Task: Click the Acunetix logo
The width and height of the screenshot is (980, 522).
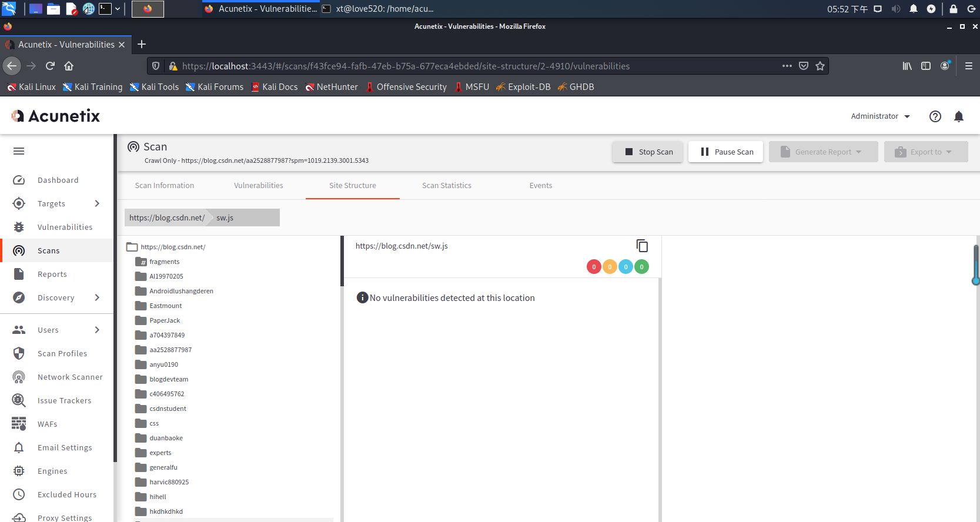Action: coord(56,116)
